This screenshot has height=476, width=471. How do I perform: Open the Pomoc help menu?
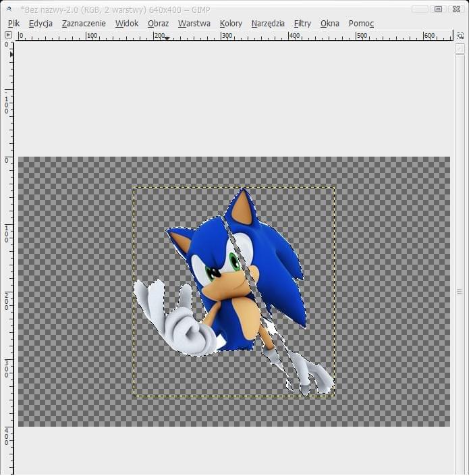tap(361, 23)
